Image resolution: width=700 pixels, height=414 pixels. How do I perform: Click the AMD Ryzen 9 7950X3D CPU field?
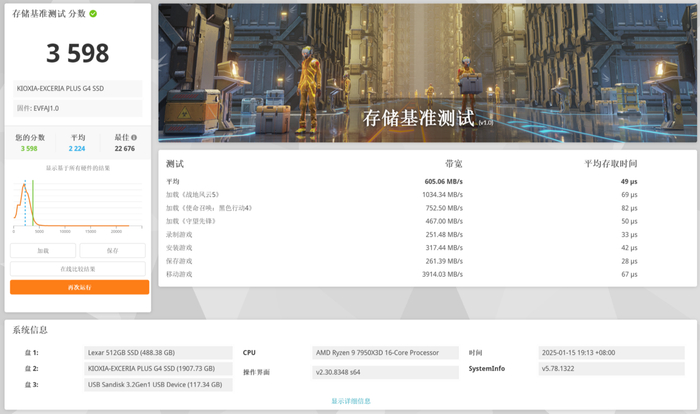pyautogui.click(x=385, y=353)
